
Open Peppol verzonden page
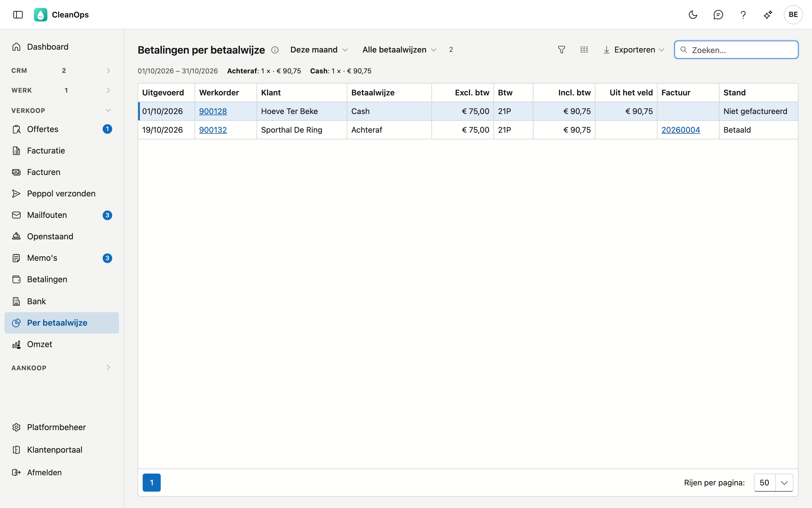[x=61, y=194]
